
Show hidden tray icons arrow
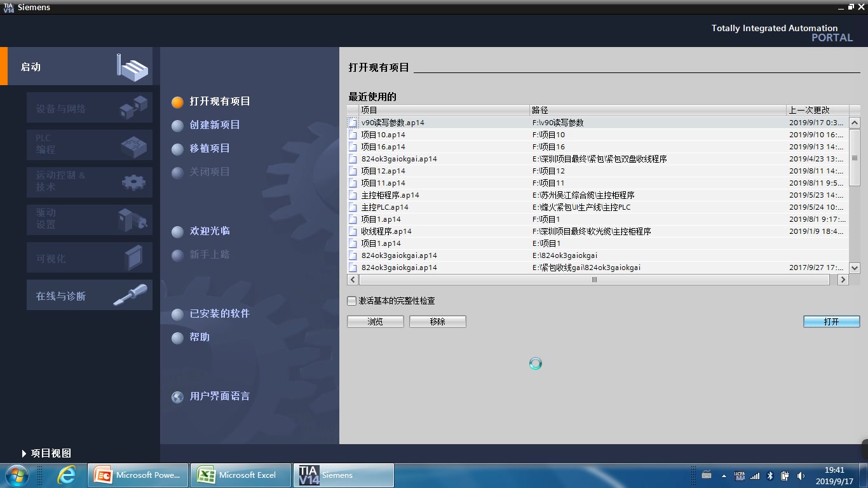click(x=724, y=475)
